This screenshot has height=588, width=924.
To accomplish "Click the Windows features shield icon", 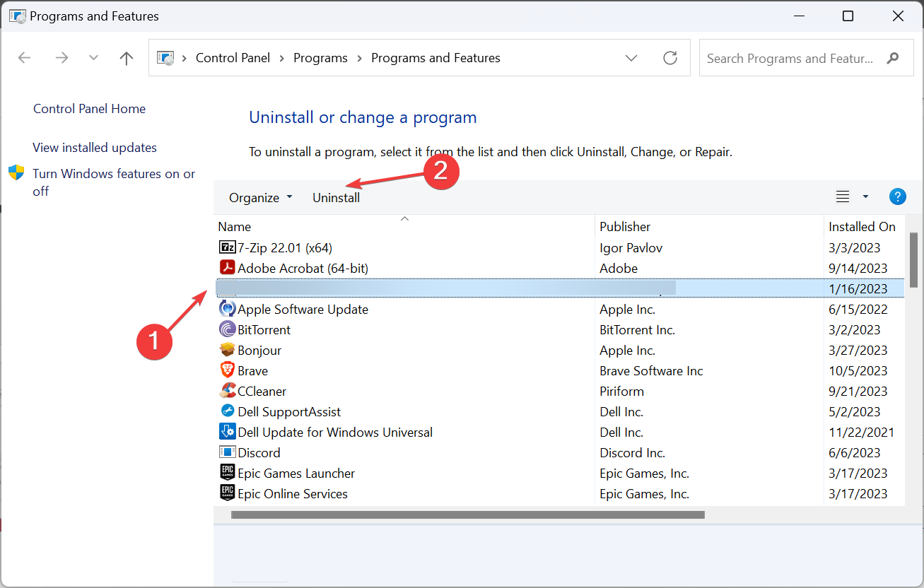I will click(16, 173).
